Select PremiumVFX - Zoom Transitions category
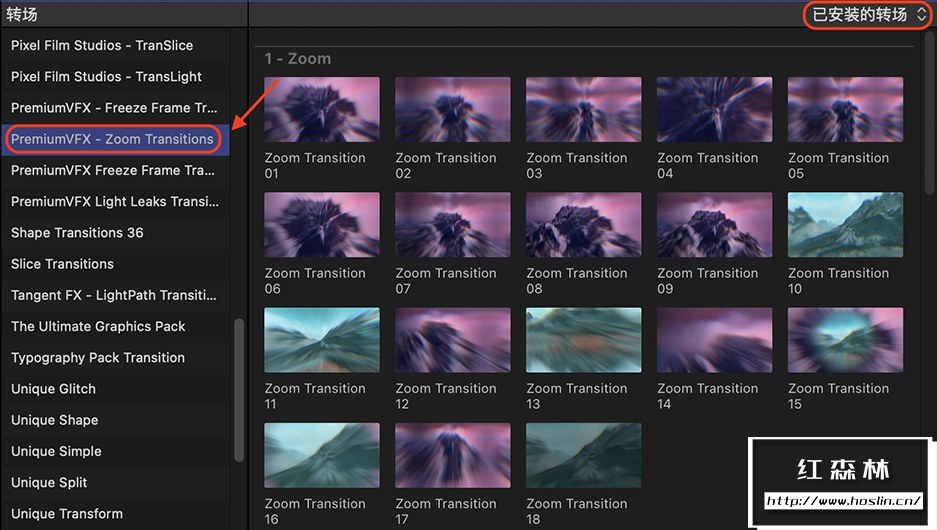This screenshot has height=530, width=937. (115, 139)
